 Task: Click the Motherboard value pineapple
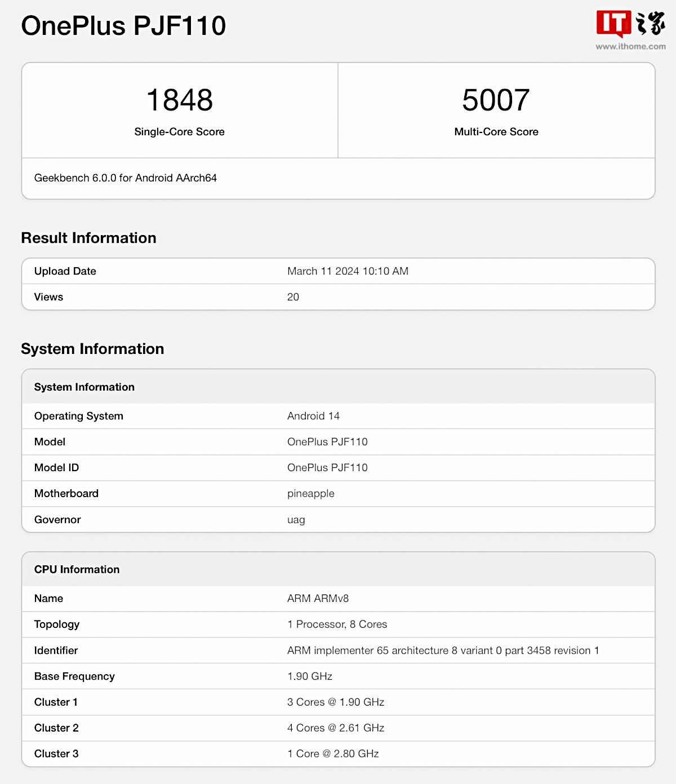coord(310,494)
